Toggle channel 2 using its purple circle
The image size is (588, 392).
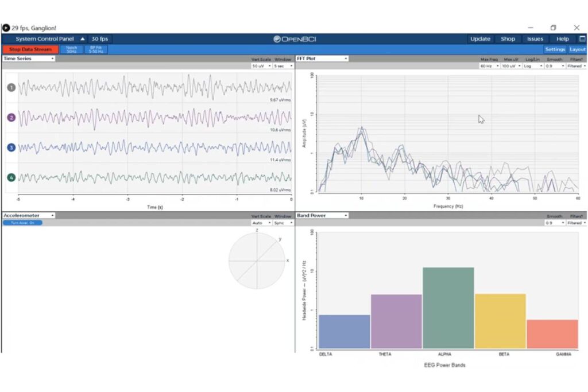11,118
